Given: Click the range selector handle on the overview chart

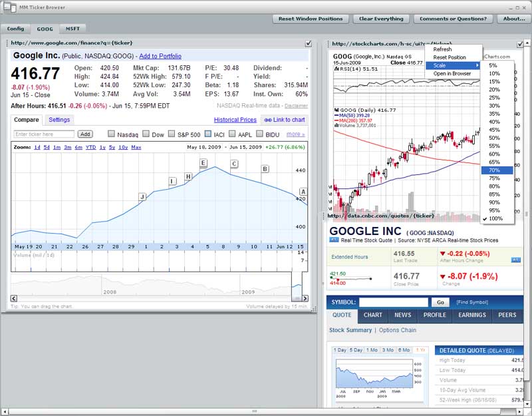Looking at the screenshot, I should [x=297, y=298].
